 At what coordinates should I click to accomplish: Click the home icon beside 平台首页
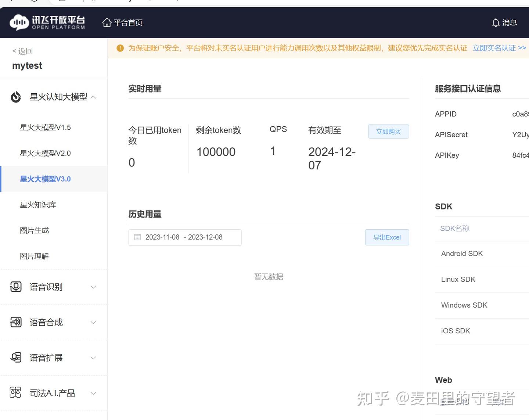tap(107, 22)
